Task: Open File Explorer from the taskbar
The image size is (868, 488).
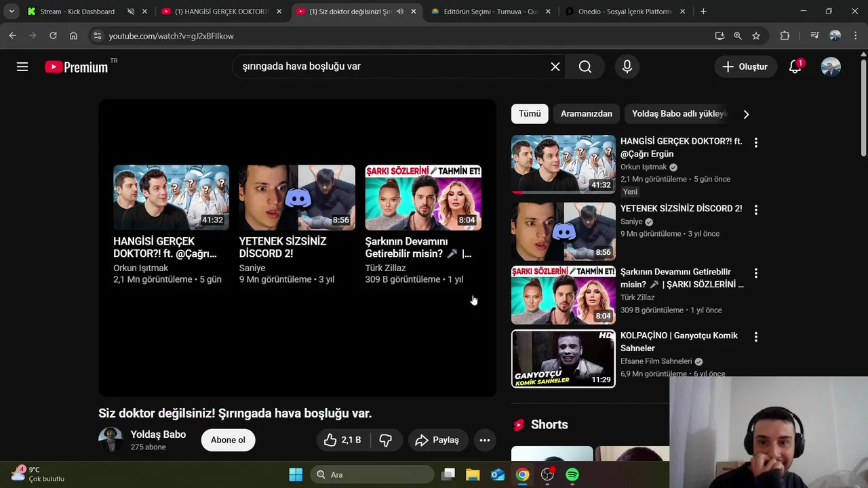Action: (x=473, y=474)
